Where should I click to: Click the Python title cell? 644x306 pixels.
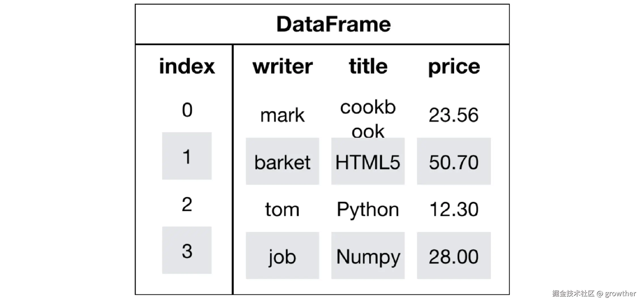(368, 210)
